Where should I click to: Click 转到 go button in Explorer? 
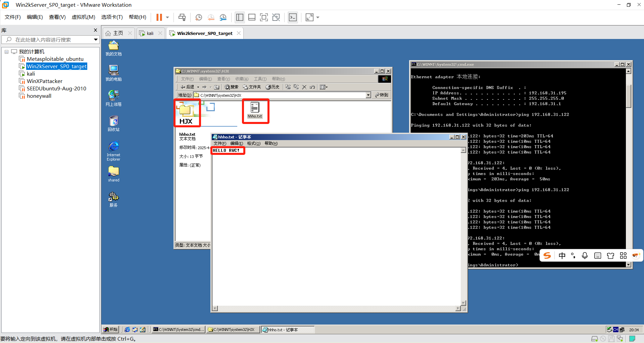pos(382,95)
